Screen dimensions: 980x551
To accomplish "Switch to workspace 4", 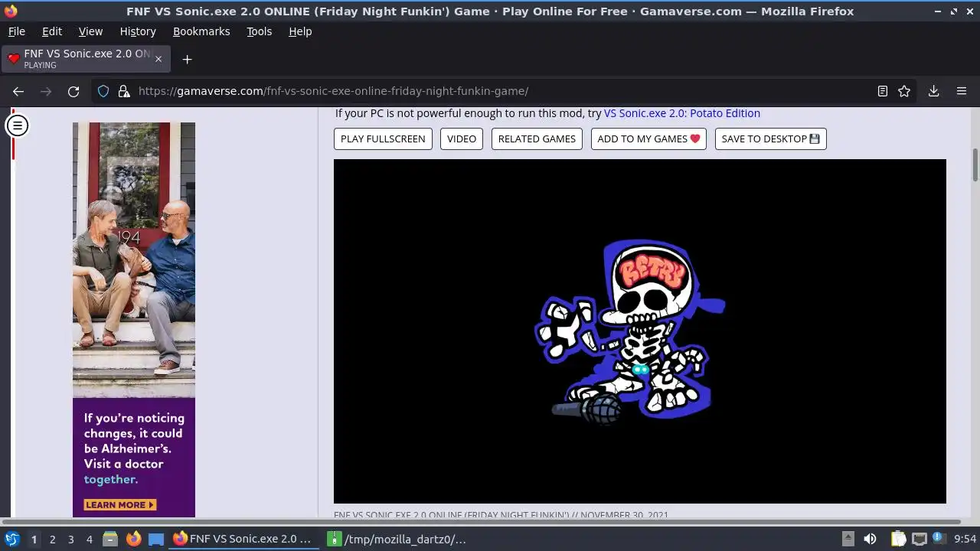I will coord(89,540).
